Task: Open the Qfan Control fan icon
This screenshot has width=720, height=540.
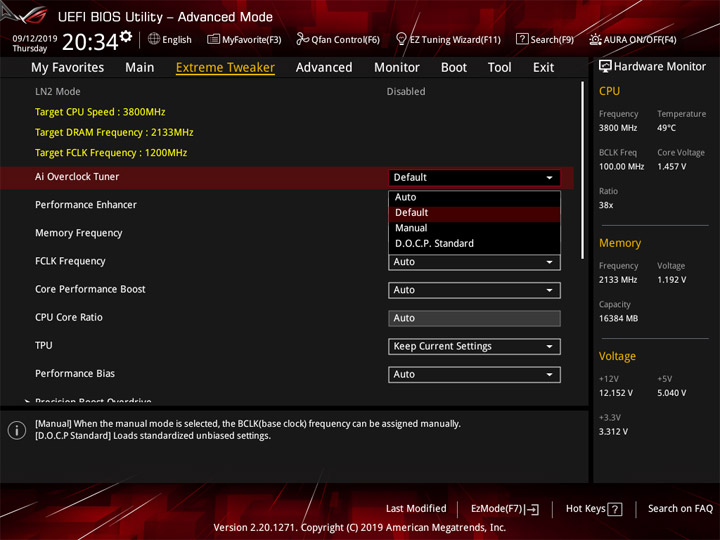Action: tap(302, 39)
